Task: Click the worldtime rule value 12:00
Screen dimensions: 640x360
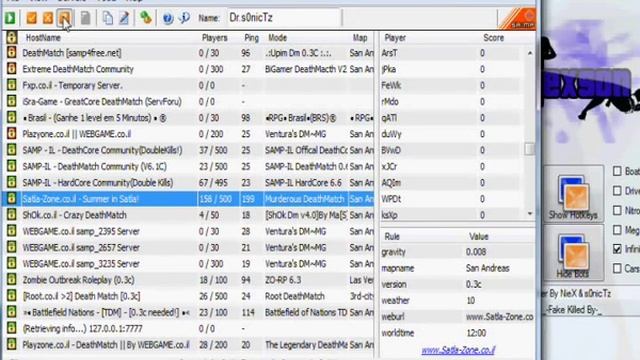Action: (x=476, y=333)
